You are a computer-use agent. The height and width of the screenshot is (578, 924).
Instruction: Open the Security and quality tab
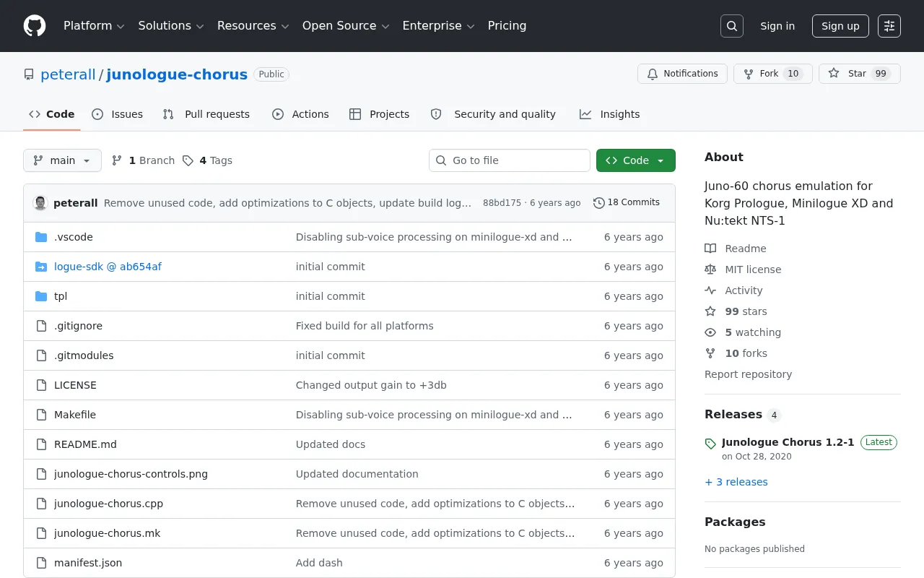click(494, 114)
